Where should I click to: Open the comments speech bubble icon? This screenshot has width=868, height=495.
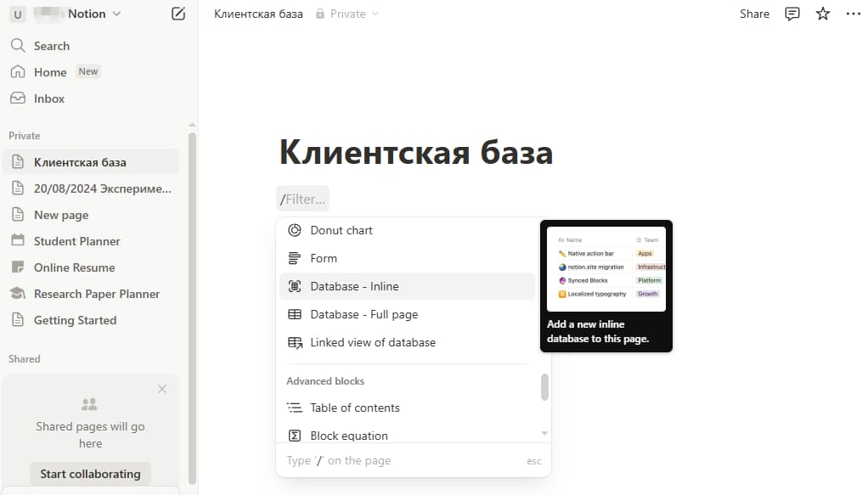coord(792,14)
